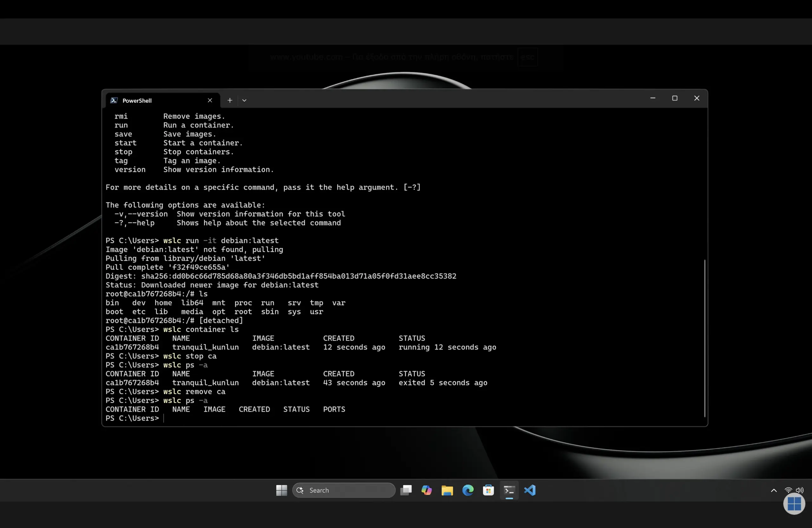Click 'exited 5 seconds ago' status text
The image size is (812, 528).
(443, 382)
